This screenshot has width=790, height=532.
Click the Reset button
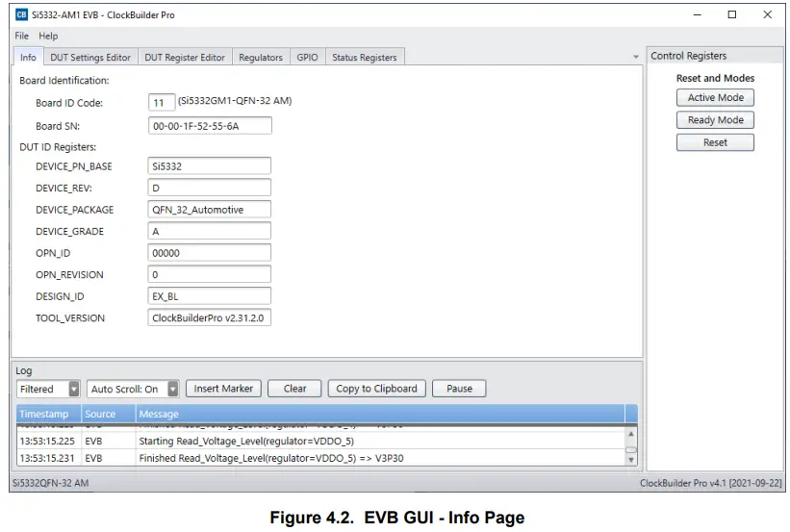(x=716, y=142)
